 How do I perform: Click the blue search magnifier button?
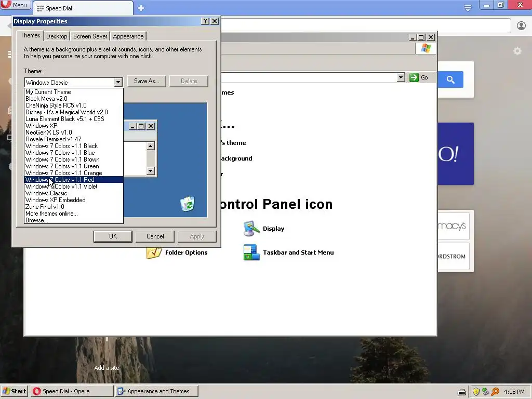(x=450, y=79)
